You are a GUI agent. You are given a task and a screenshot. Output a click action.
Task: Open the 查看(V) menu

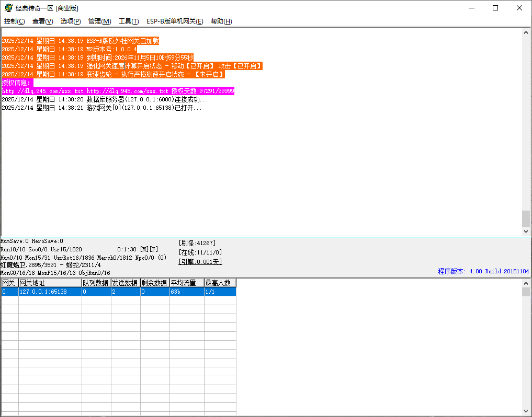pos(42,21)
